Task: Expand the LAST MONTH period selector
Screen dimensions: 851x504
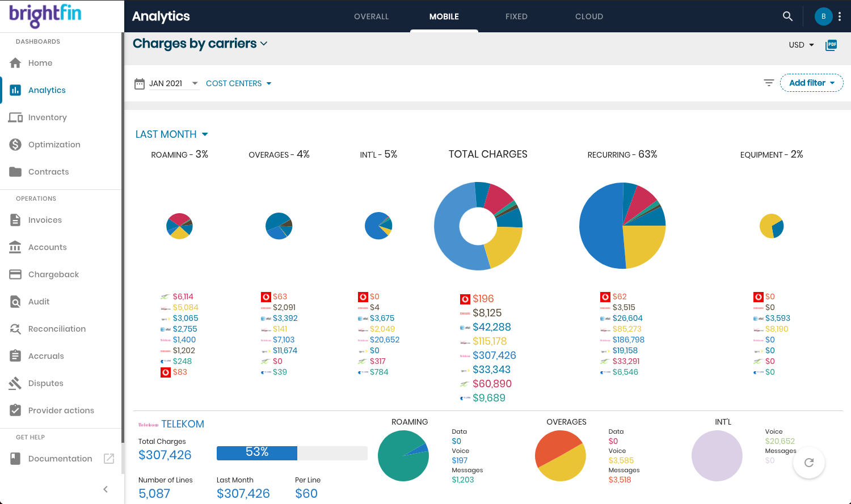Action: (171, 134)
